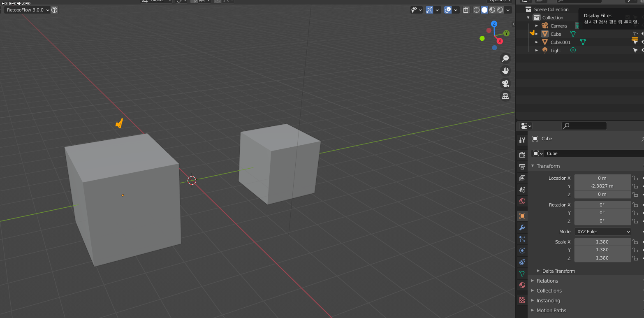Open the RetopoFlow 3.0.0 dropdown menu
The image size is (644, 318).
coord(27,10)
